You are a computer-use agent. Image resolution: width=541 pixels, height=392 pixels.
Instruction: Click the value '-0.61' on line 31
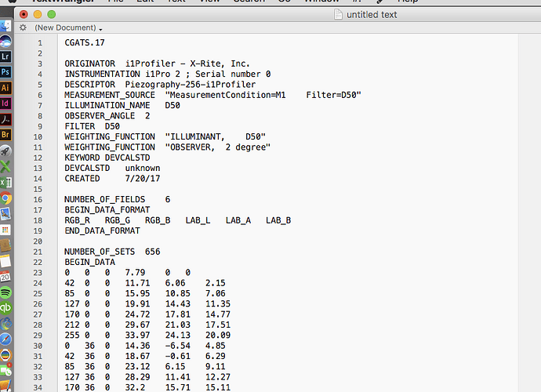click(x=178, y=356)
